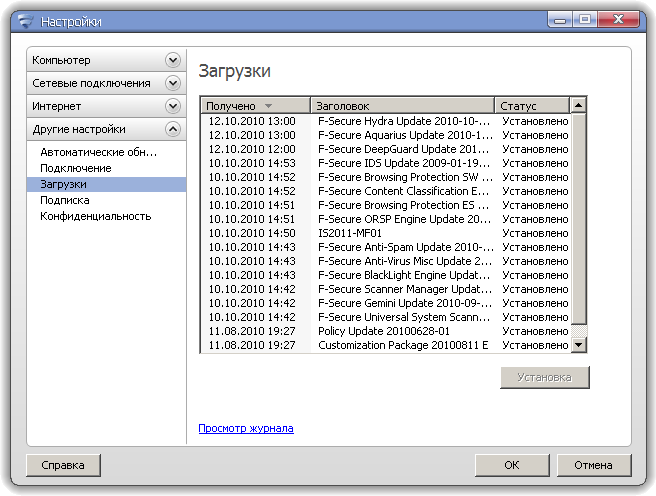Collapse the Другие настройки section chevron

pyautogui.click(x=172, y=129)
